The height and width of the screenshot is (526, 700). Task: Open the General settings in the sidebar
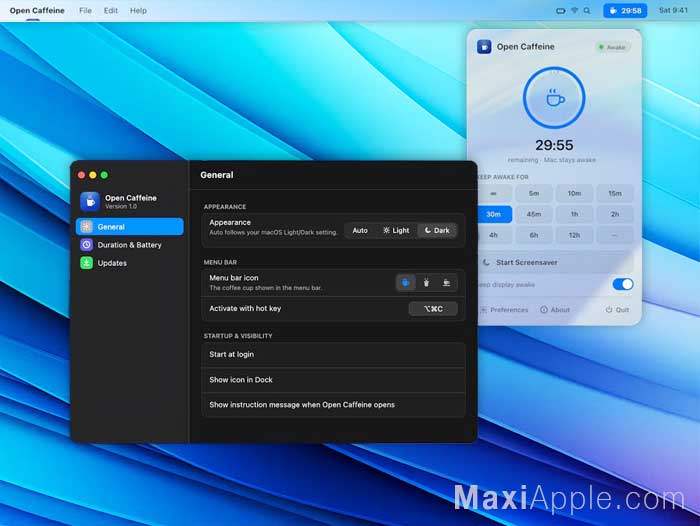coord(129,227)
